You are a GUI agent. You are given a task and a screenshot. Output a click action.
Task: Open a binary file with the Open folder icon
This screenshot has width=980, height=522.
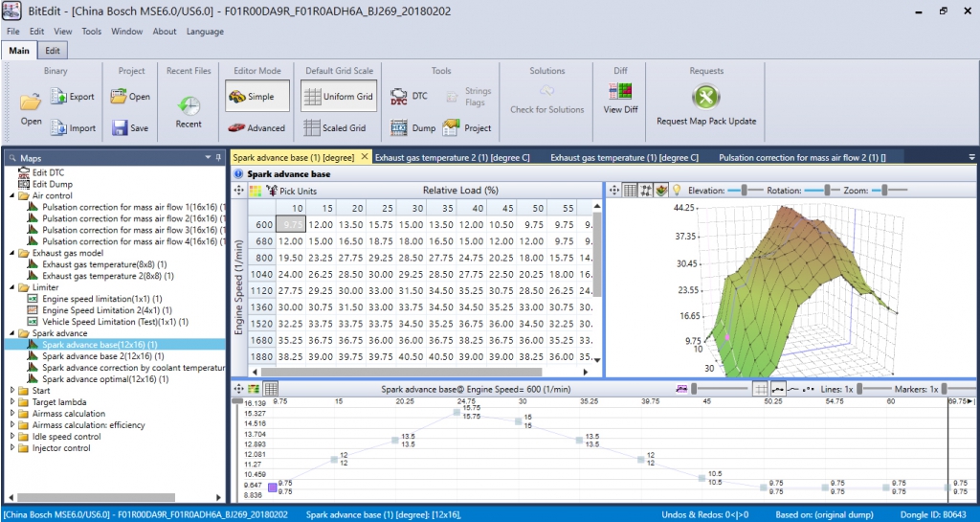(31, 101)
